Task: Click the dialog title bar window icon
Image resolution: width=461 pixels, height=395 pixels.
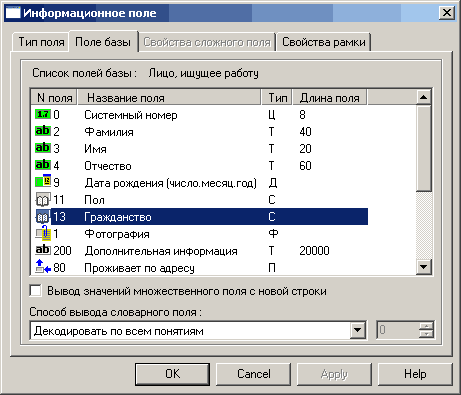Action: [x=14, y=13]
